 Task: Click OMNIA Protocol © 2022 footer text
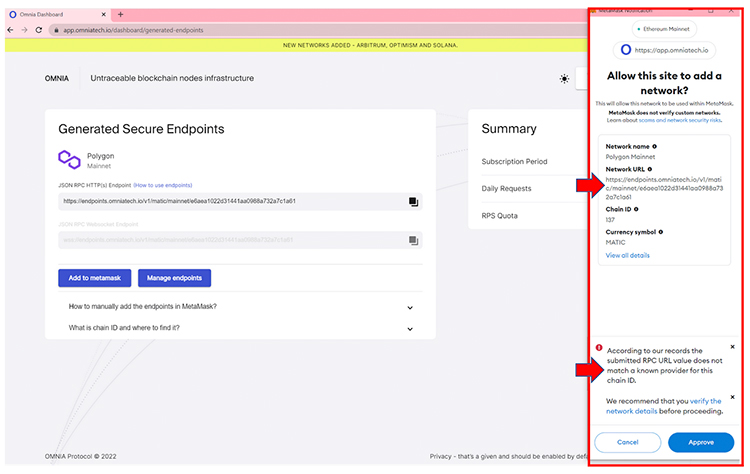[x=80, y=456]
